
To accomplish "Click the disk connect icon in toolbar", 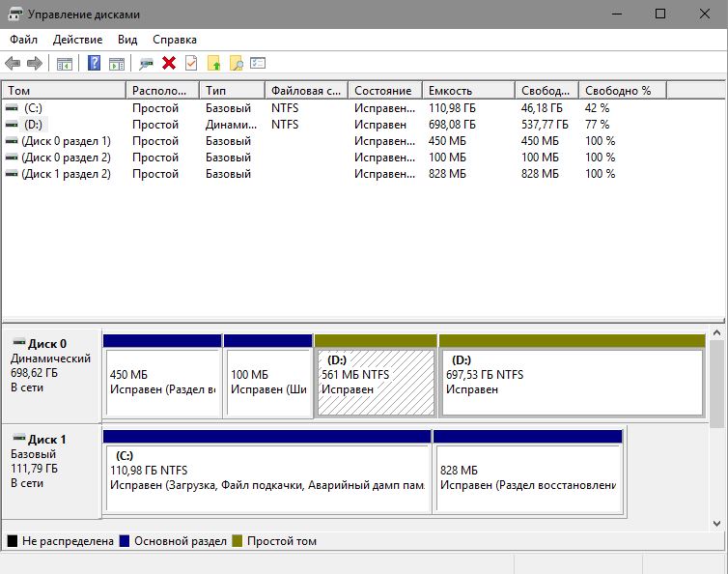I will click(147, 64).
